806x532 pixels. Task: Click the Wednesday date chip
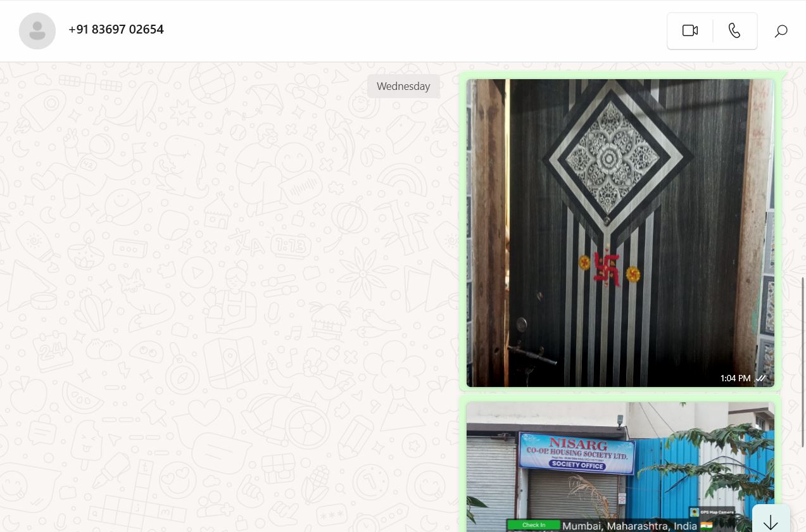pyautogui.click(x=403, y=86)
